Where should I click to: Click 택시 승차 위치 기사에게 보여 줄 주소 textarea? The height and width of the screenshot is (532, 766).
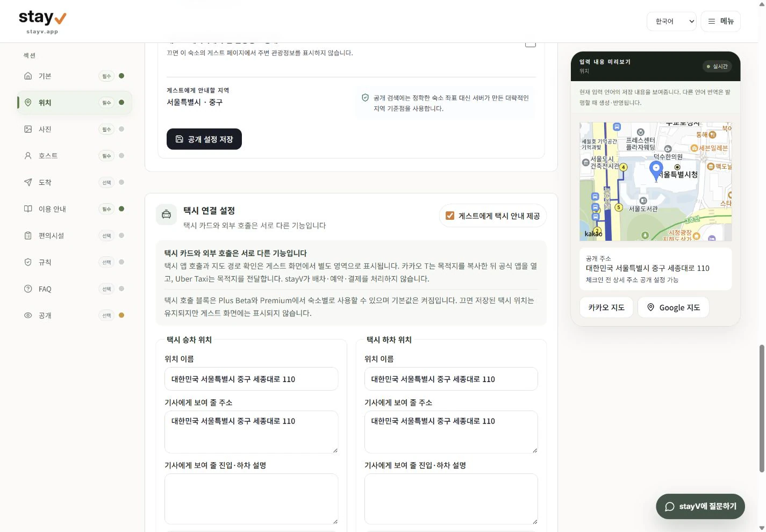pos(252,432)
